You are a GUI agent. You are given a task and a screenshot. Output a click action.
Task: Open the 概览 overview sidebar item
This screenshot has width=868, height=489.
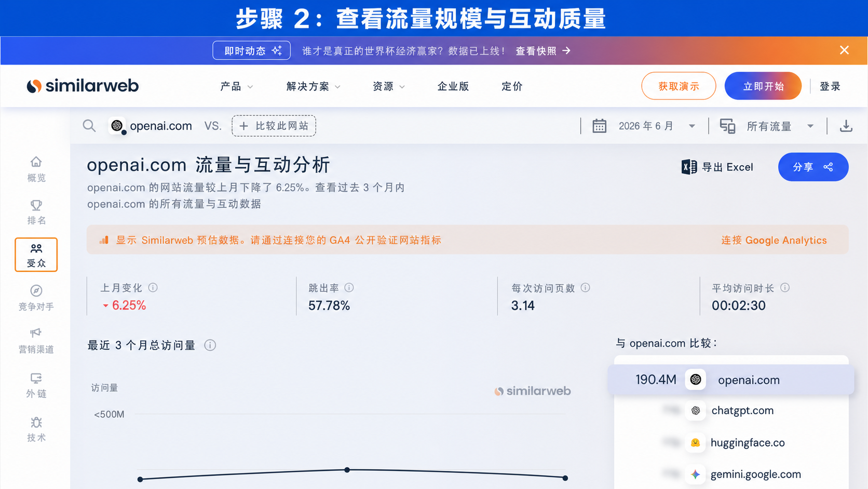pyautogui.click(x=36, y=169)
